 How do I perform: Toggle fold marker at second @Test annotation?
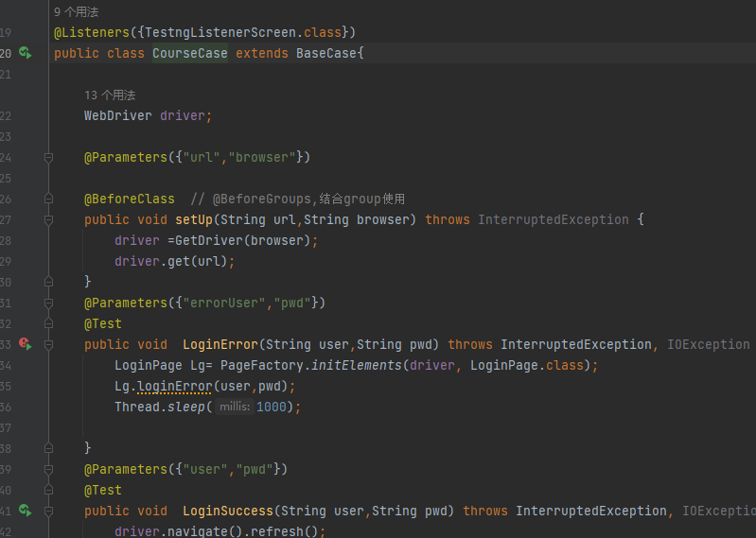pos(48,490)
